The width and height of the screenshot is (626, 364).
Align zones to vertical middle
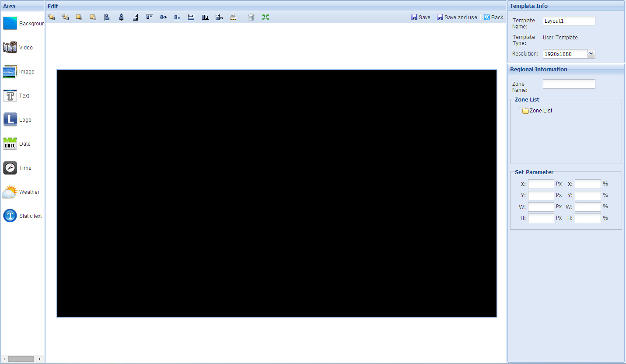163,17
